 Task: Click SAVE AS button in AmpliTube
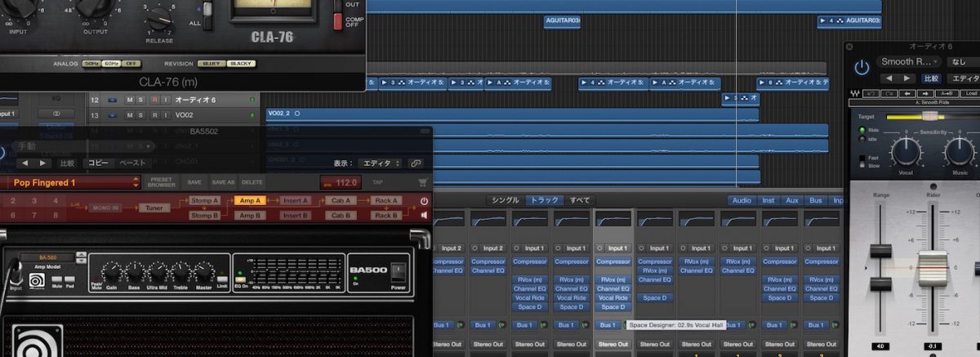pos(223,182)
